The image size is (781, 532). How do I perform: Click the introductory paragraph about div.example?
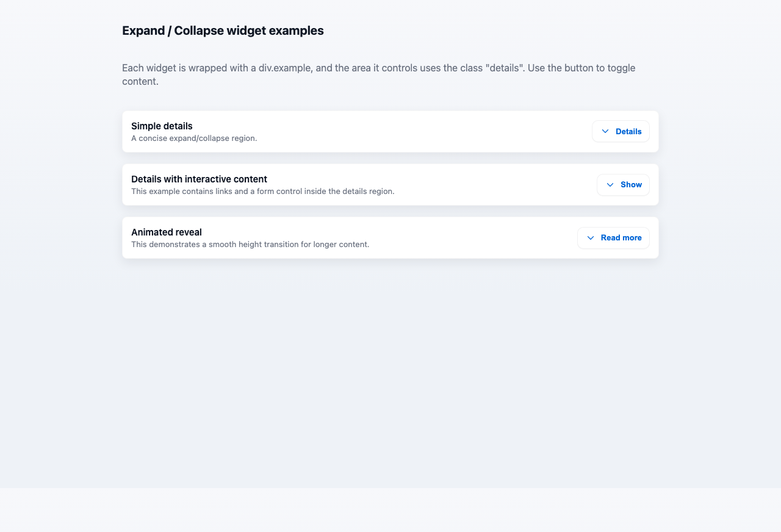pyautogui.click(x=378, y=74)
